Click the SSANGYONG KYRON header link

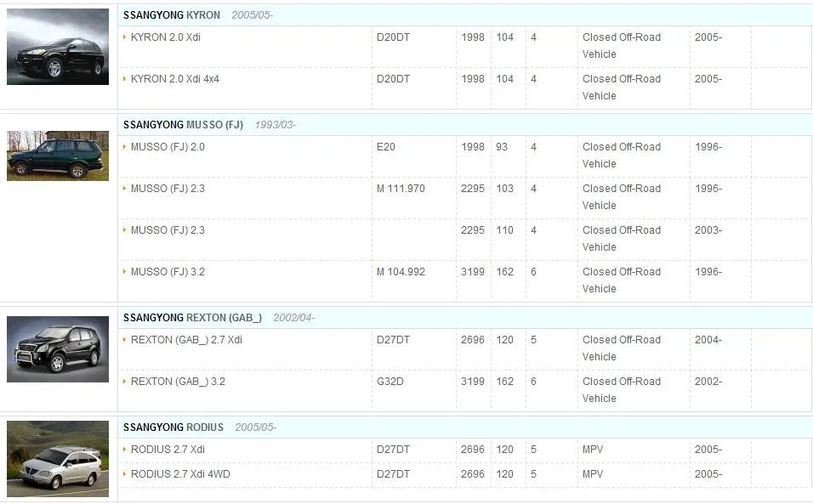point(172,15)
